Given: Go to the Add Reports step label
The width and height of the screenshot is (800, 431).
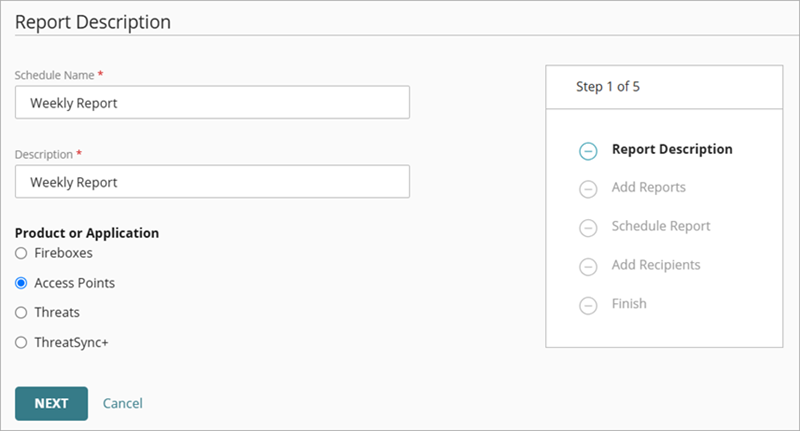Looking at the screenshot, I should point(648,187).
